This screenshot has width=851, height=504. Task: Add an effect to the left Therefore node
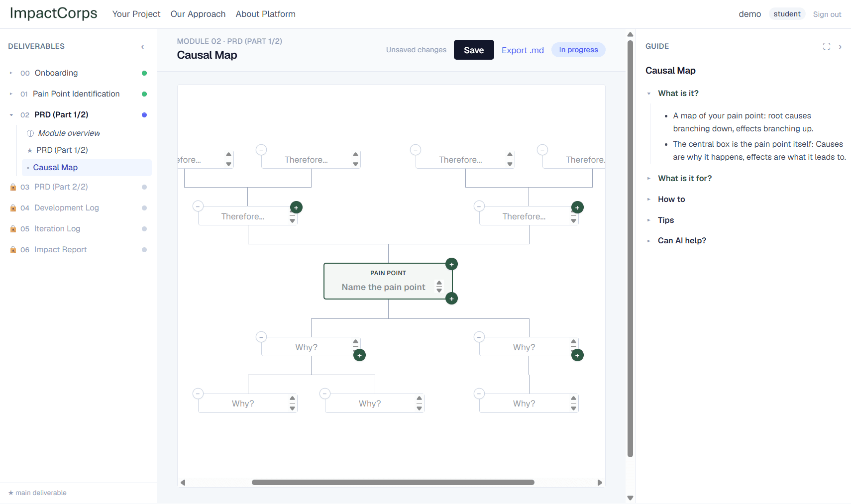tap(296, 207)
